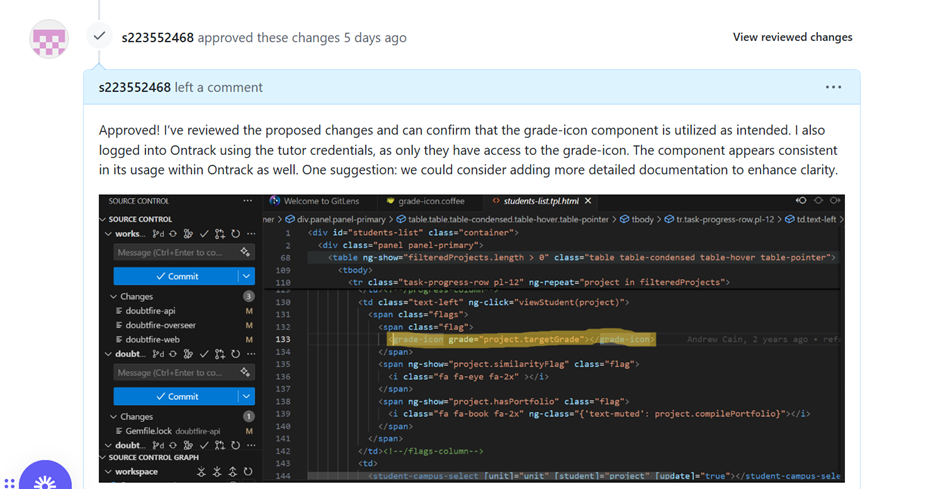Click the first commit message input field

[170, 252]
